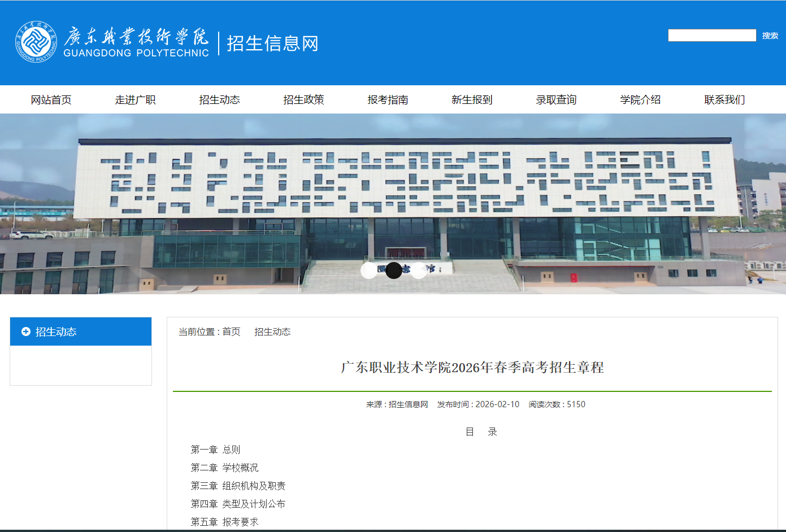Click the rightmost carousel indicator dot

420,271
